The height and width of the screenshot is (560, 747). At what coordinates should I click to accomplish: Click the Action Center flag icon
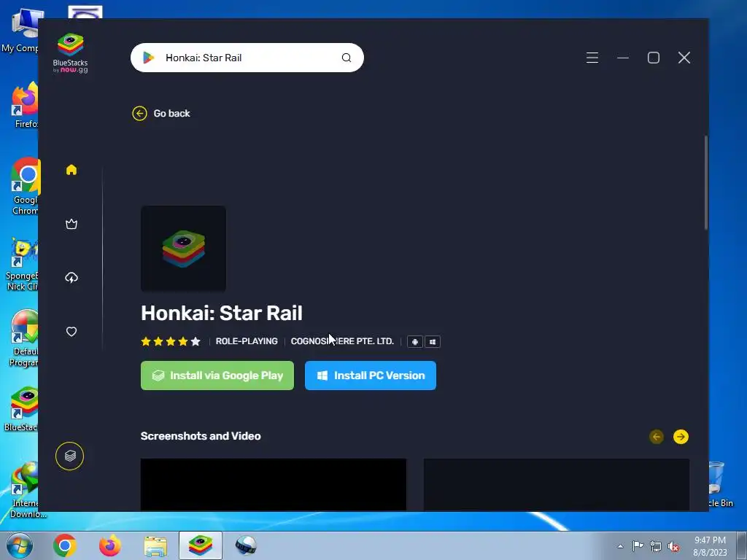tap(638, 546)
